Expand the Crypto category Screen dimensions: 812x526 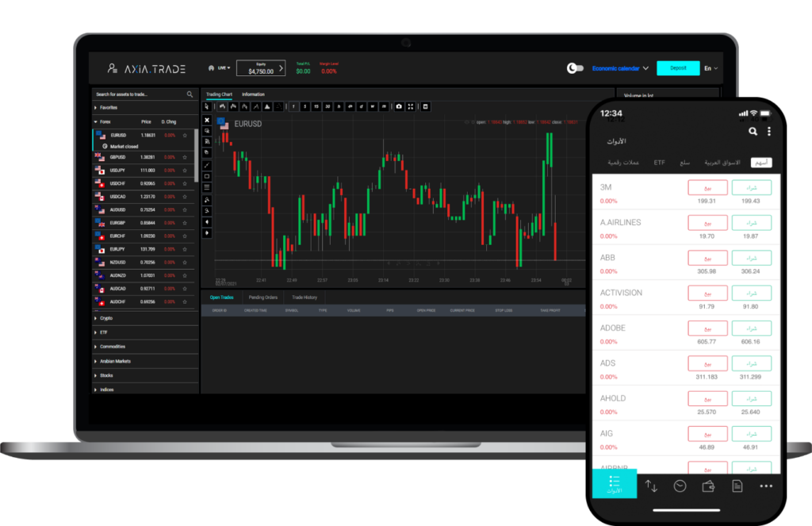(145, 318)
